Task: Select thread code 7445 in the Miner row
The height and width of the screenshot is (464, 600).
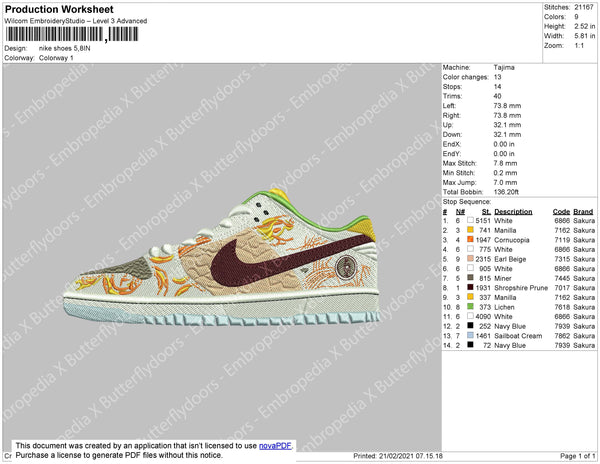Action: point(562,278)
